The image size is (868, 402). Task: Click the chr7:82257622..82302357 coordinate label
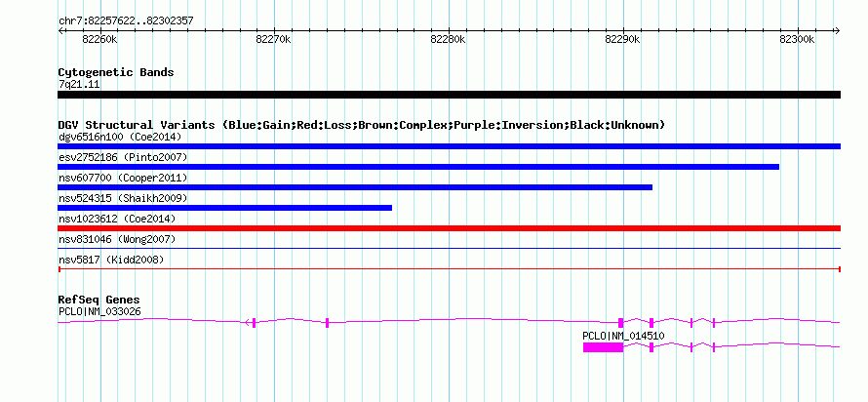pyautogui.click(x=126, y=21)
